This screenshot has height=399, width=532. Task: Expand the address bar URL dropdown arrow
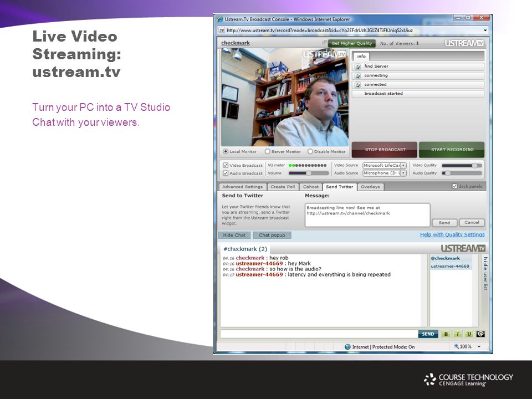(x=485, y=30)
